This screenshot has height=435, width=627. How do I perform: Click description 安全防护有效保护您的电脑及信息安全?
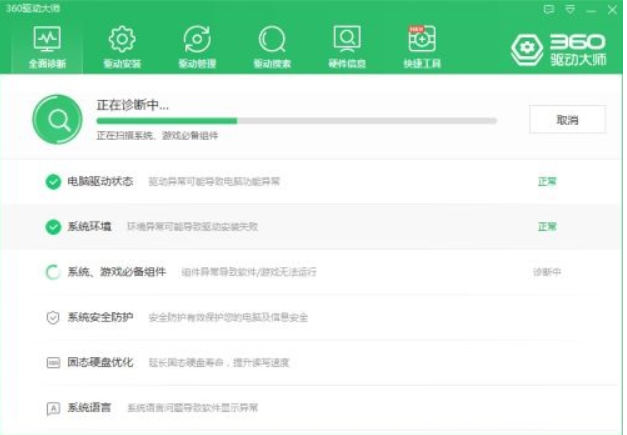point(228,318)
